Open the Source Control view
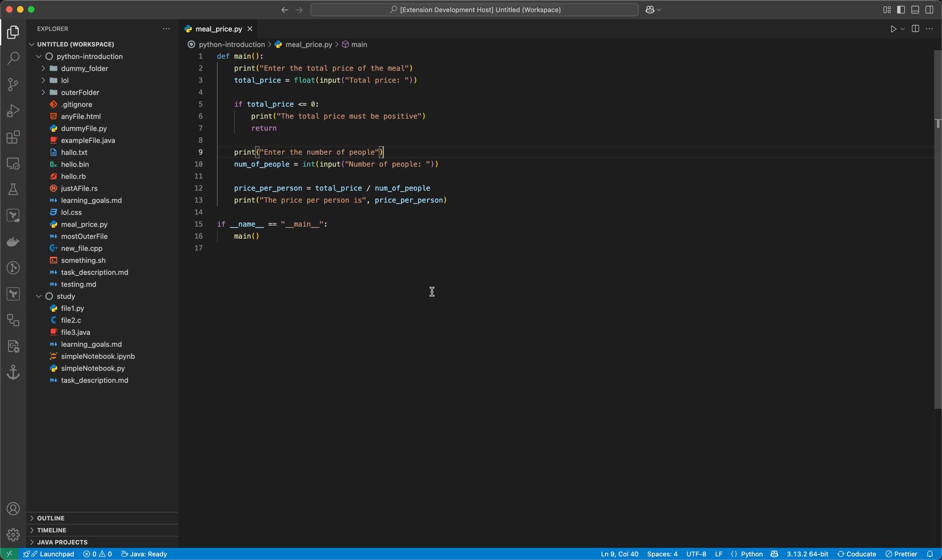 tap(13, 85)
